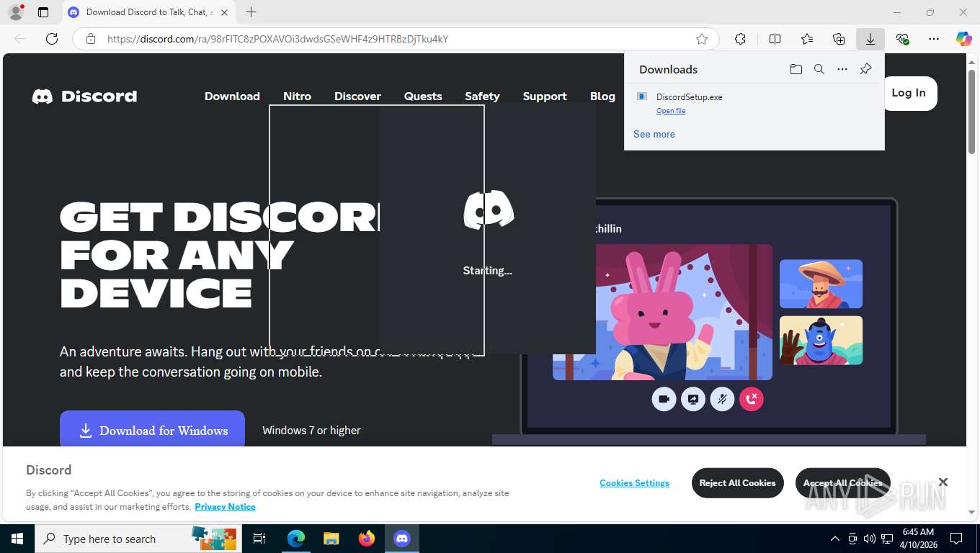Open a new browser tab
980x553 pixels.
pyautogui.click(x=251, y=12)
